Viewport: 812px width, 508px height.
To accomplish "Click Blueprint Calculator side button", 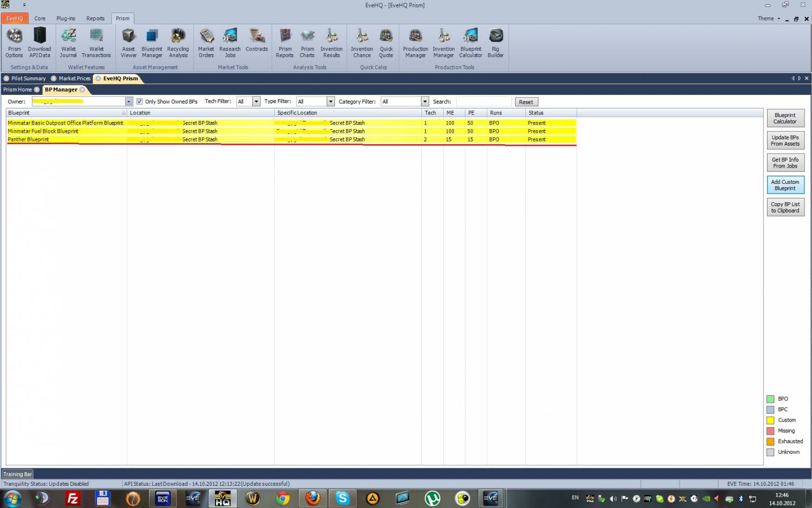I will [x=785, y=118].
